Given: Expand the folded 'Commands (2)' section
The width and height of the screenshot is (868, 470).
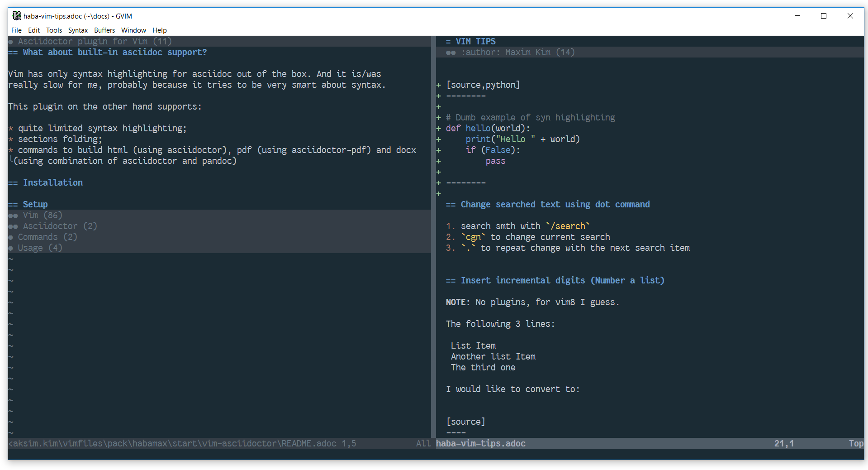Looking at the screenshot, I should tap(219, 237).
